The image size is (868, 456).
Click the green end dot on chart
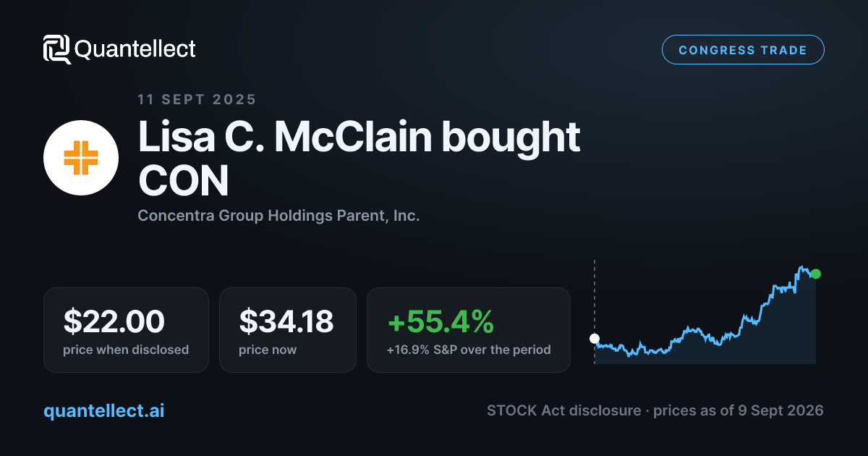[816, 274]
